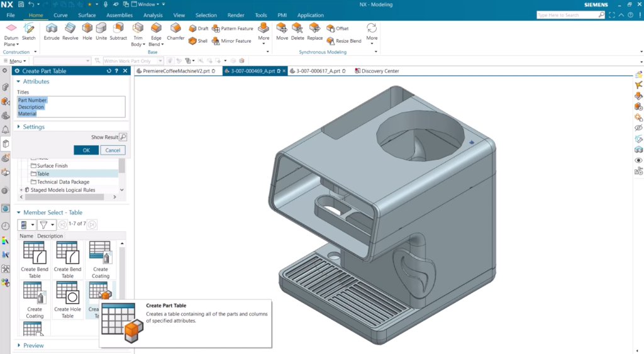The image size is (644, 354).
Task: Switch to the Surface ribbon tab
Action: point(87,15)
